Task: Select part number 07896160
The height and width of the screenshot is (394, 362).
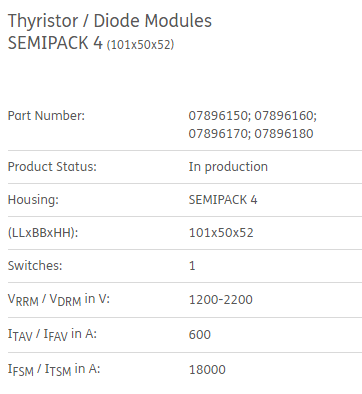Action: coord(284,116)
